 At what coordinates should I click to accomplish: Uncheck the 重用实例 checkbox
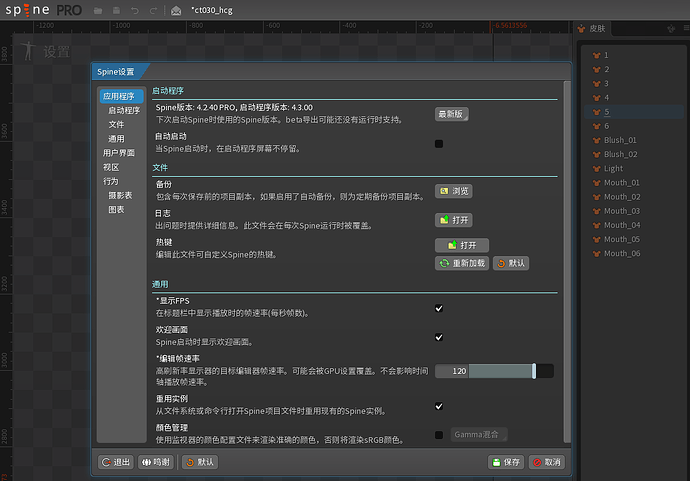pyautogui.click(x=439, y=406)
